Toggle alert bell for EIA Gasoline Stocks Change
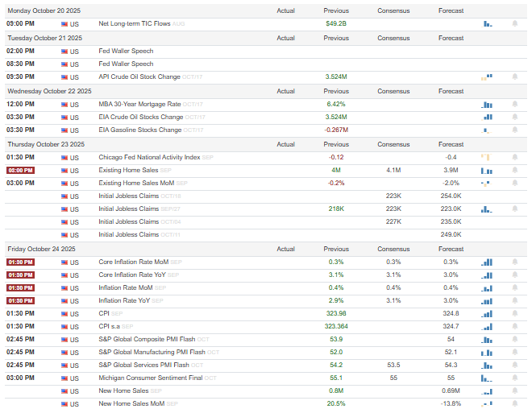Image resolution: width=532 pixels, height=409 pixels. [x=515, y=130]
